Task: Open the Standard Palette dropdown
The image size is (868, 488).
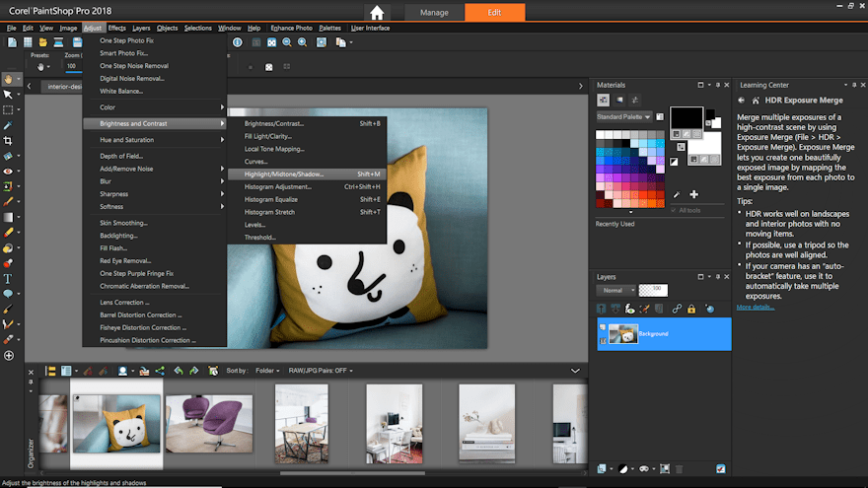Action: click(623, 116)
